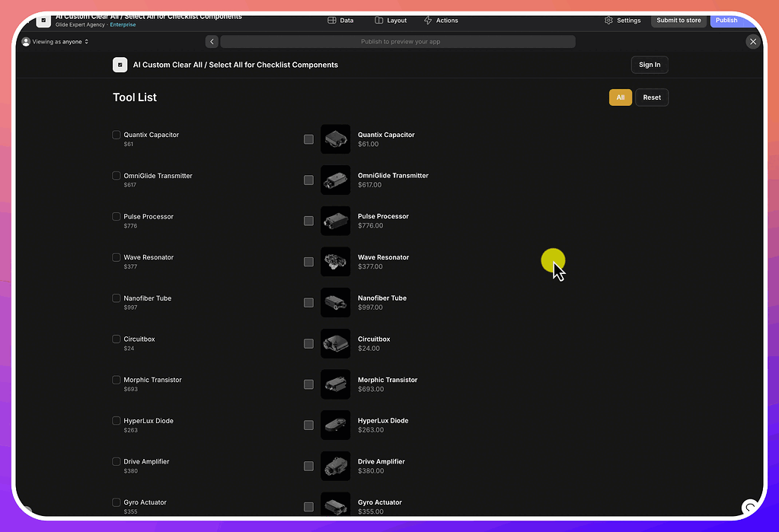Click the Reset button in Tool List

tap(651, 97)
